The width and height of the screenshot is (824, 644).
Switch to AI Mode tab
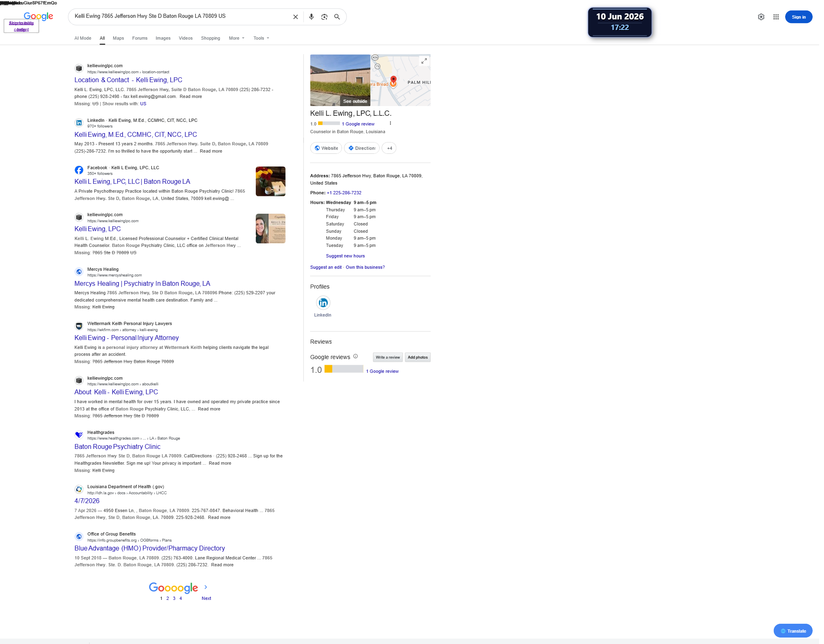pyautogui.click(x=83, y=38)
